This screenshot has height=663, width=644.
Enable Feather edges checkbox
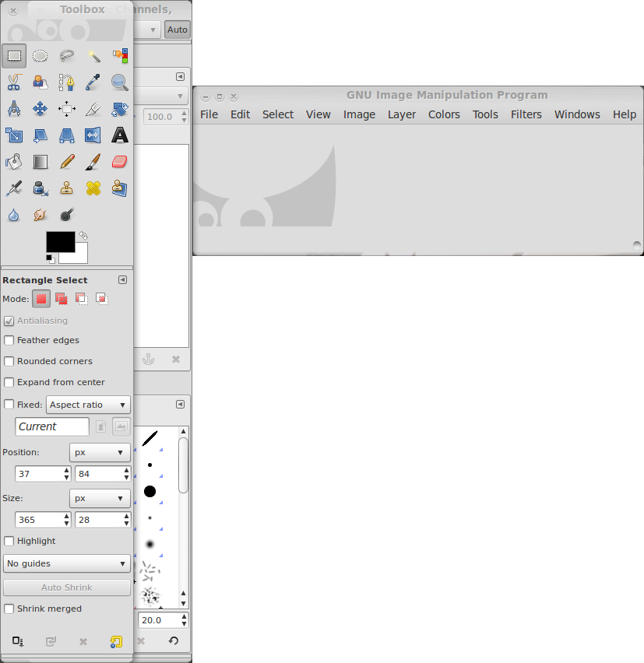9,340
